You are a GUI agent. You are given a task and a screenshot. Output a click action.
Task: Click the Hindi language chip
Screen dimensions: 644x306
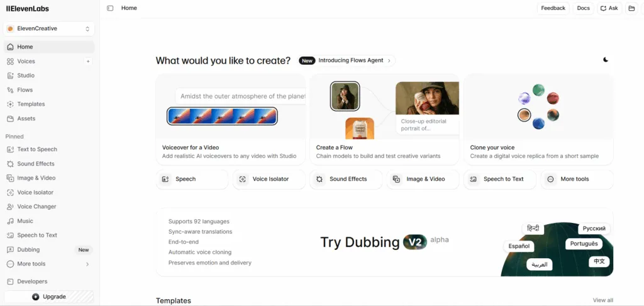pos(533,229)
